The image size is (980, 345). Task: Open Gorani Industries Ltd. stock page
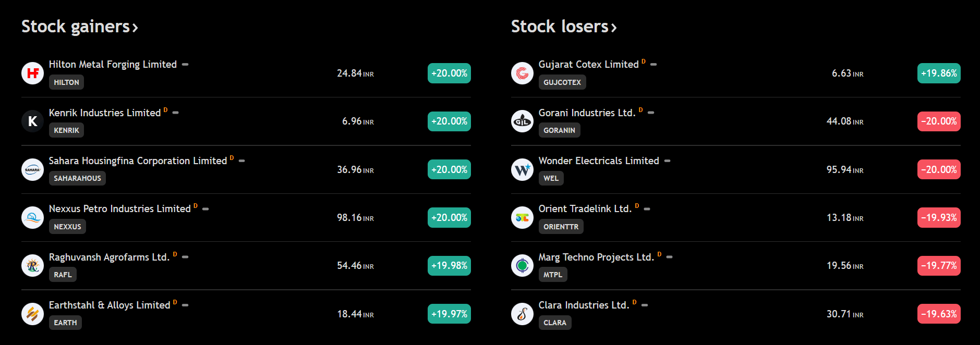tap(587, 113)
